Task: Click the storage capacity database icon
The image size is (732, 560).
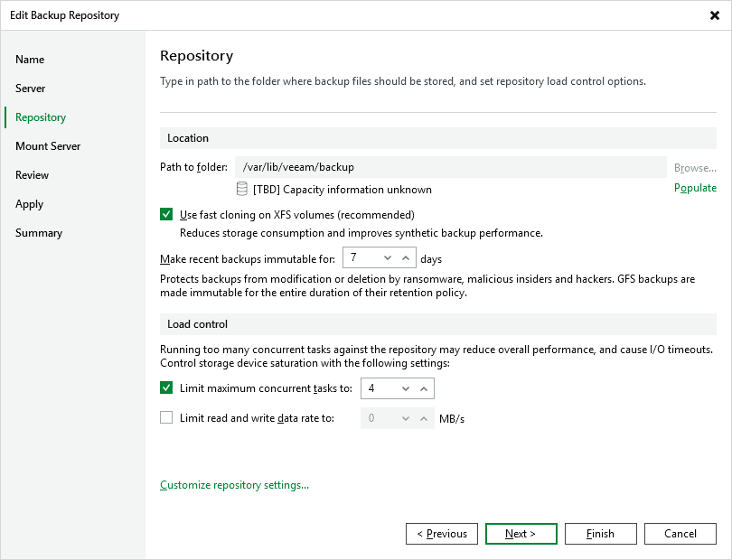Action: pos(240,189)
